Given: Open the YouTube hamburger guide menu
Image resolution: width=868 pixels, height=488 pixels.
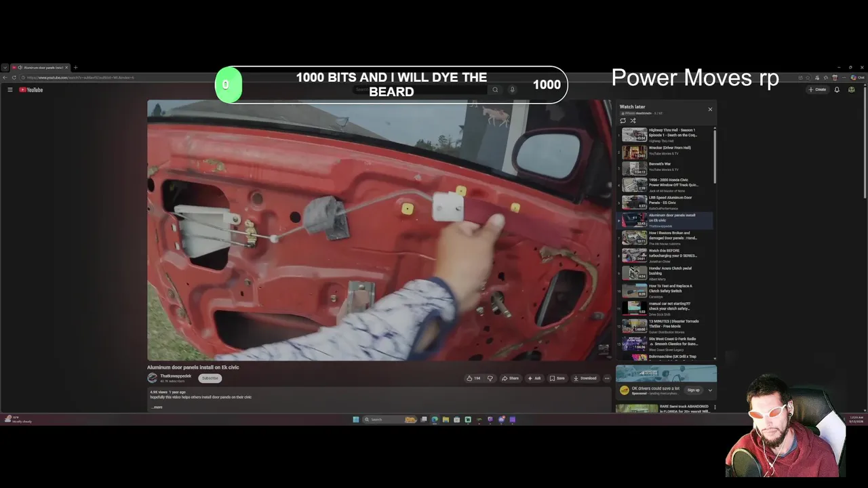Looking at the screenshot, I should click(10, 89).
